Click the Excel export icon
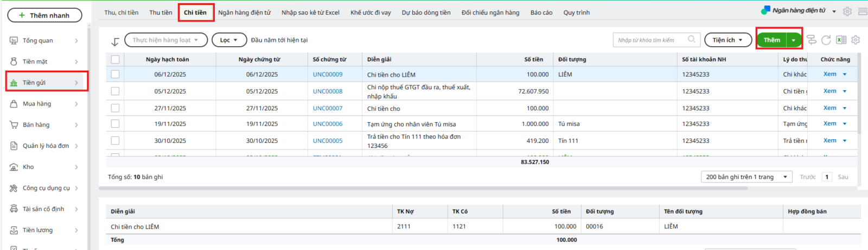Viewport: 868px width, 250px height. coord(841,40)
